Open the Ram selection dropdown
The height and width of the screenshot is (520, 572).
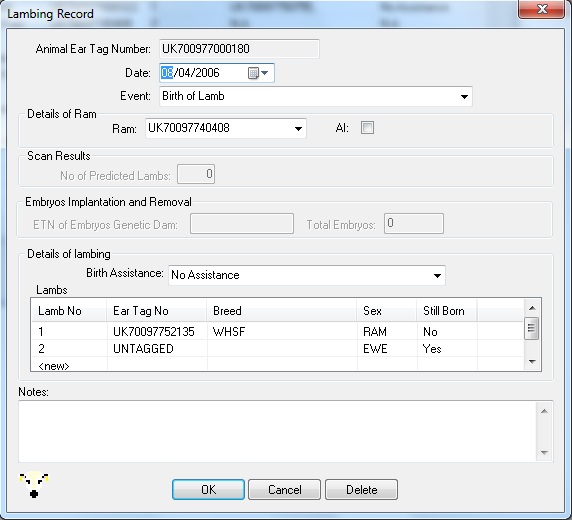[298, 128]
